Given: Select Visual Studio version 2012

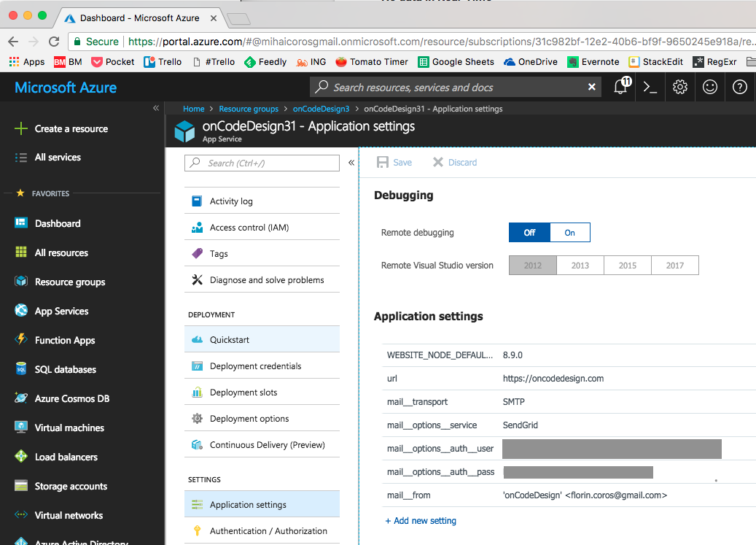Looking at the screenshot, I should (x=533, y=266).
